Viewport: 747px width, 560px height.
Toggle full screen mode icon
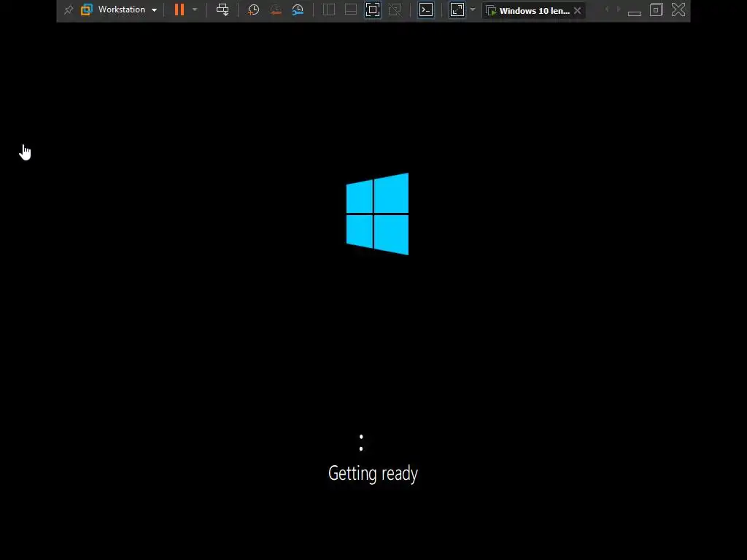[x=373, y=9]
